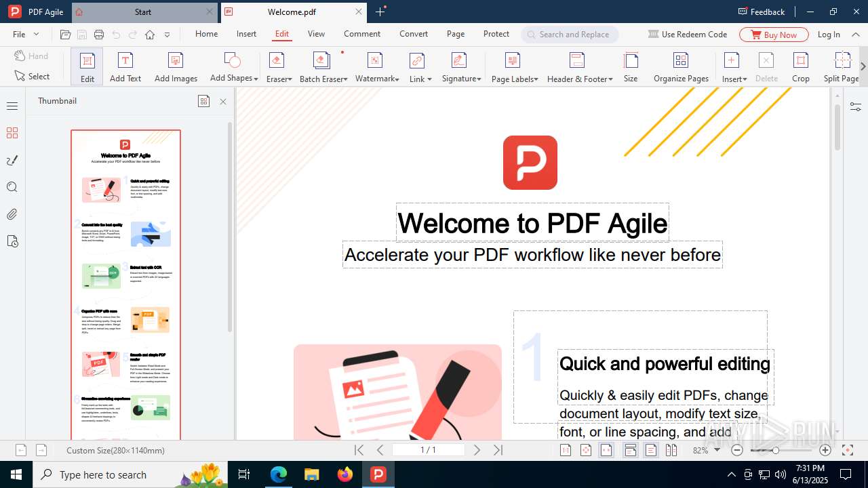Screen dimensions: 868x488
Task: Switch to the Comment tab
Action: point(362,34)
